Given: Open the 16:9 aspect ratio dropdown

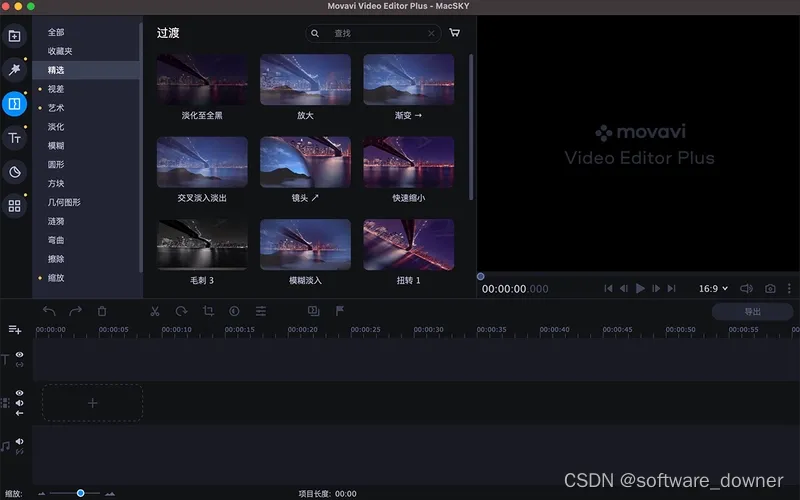Looking at the screenshot, I should [713, 289].
